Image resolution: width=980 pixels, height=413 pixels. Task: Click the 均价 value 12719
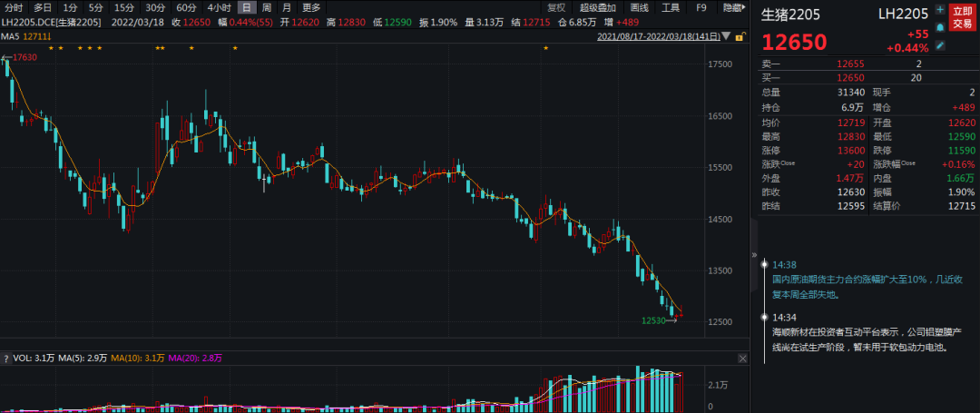(x=851, y=123)
